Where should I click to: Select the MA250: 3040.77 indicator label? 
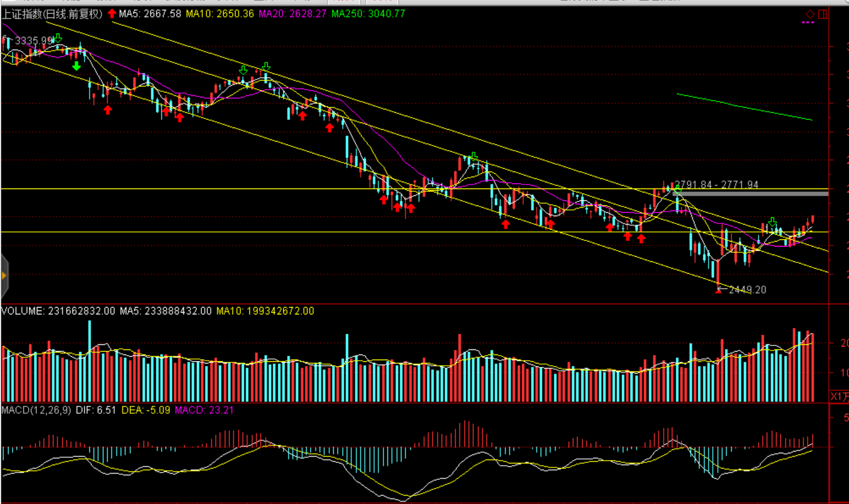(368, 14)
